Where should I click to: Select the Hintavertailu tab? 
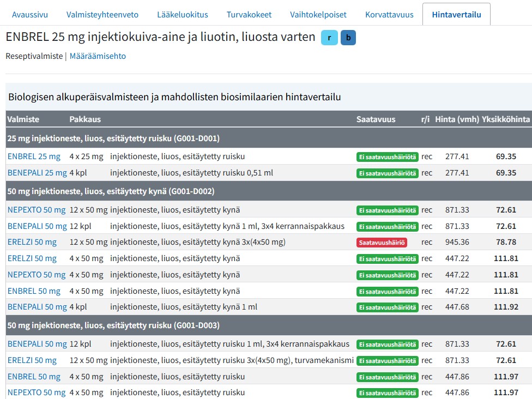456,15
